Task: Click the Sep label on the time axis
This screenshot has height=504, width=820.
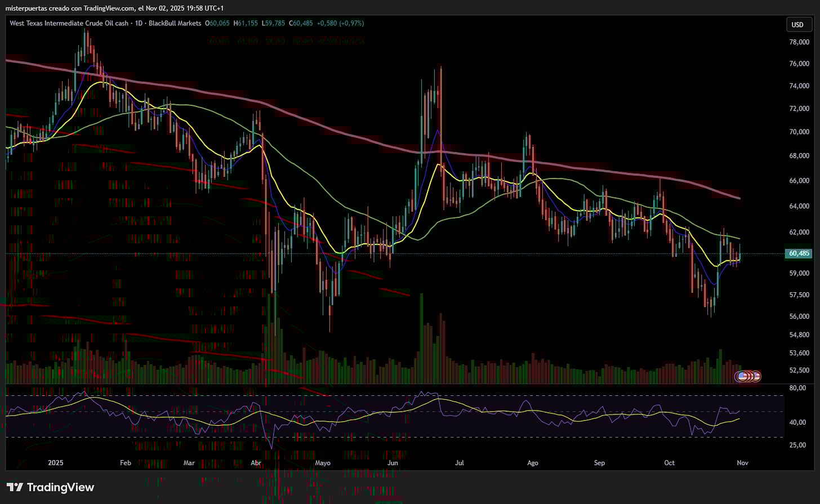Action: [599, 463]
